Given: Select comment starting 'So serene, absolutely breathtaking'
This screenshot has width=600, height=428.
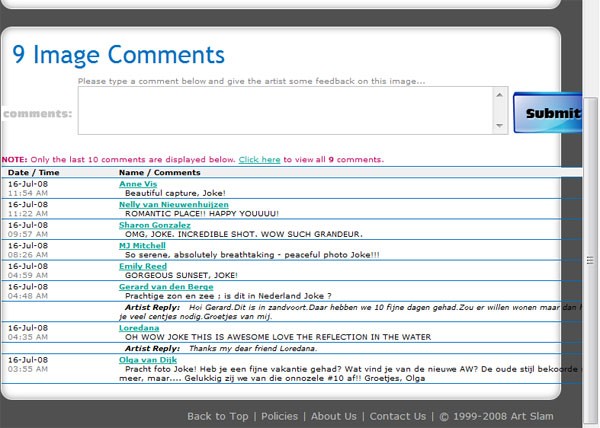Looking at the screenshot, I should coord(252,255).
